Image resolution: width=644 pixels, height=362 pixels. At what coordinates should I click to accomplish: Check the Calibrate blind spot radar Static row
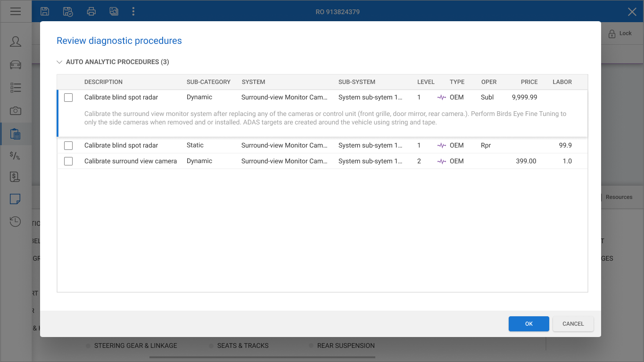(68, 146)
